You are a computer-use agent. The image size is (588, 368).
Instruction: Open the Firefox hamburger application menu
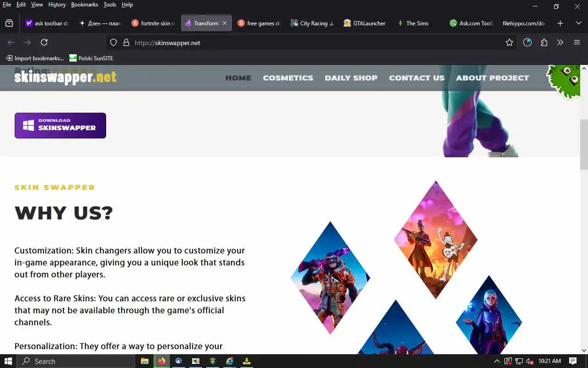click(577, 42)
